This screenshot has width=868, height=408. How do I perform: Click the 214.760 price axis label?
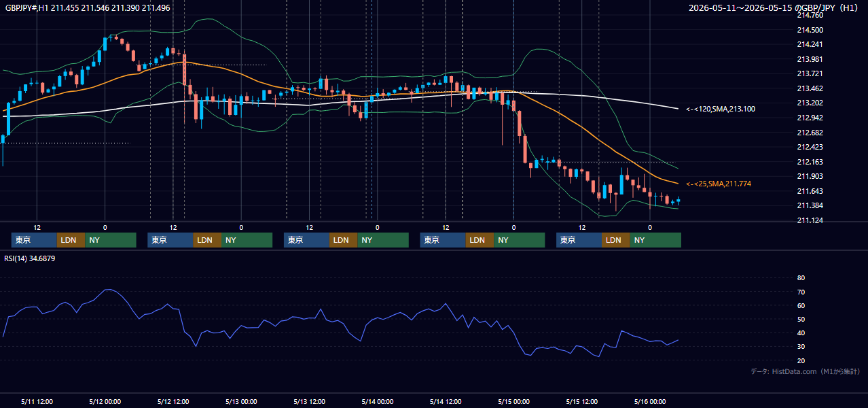(x=810, y=15)
